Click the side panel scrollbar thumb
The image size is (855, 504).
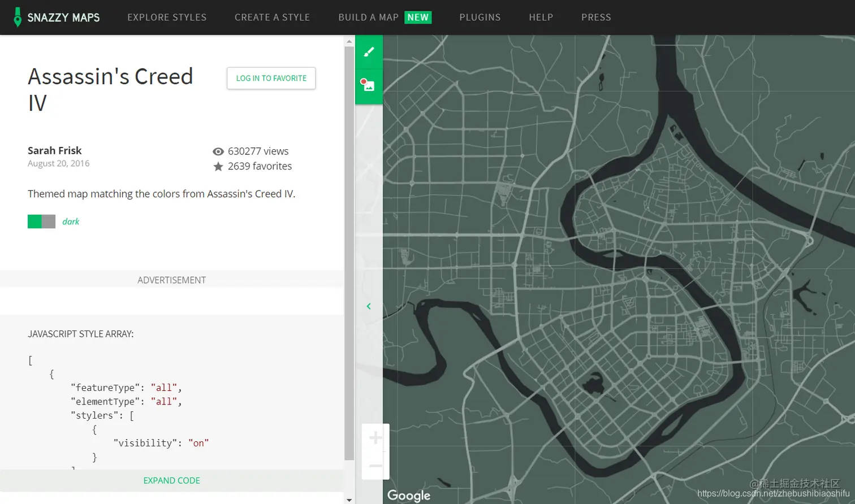pyautogui.click(x=349, y=253)
